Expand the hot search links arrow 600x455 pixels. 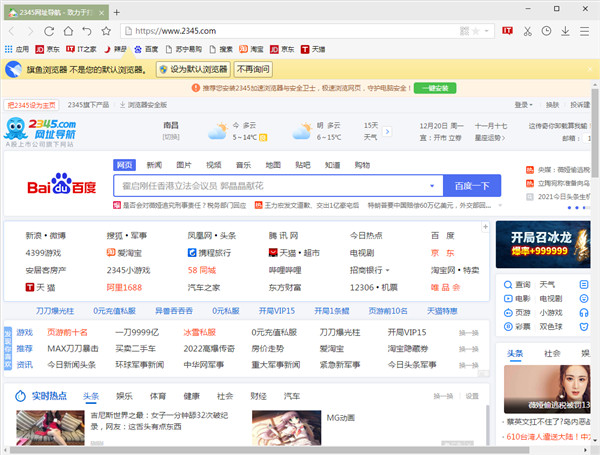pyautogui.click(x=500, y=205)
